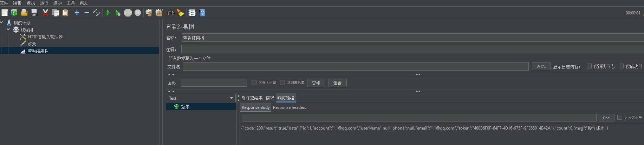This screenshot has width=644, height=145.
Task: Click the Clear single-broom gear icon
Action: tap(149, 13)
